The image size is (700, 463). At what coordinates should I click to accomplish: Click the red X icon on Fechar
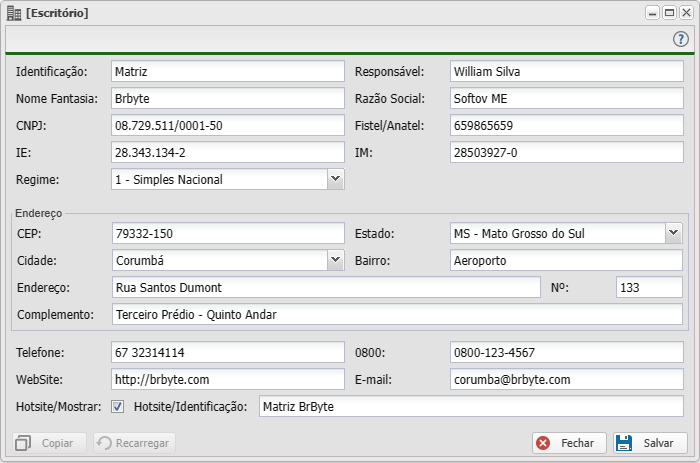click(x=543, y=443)
